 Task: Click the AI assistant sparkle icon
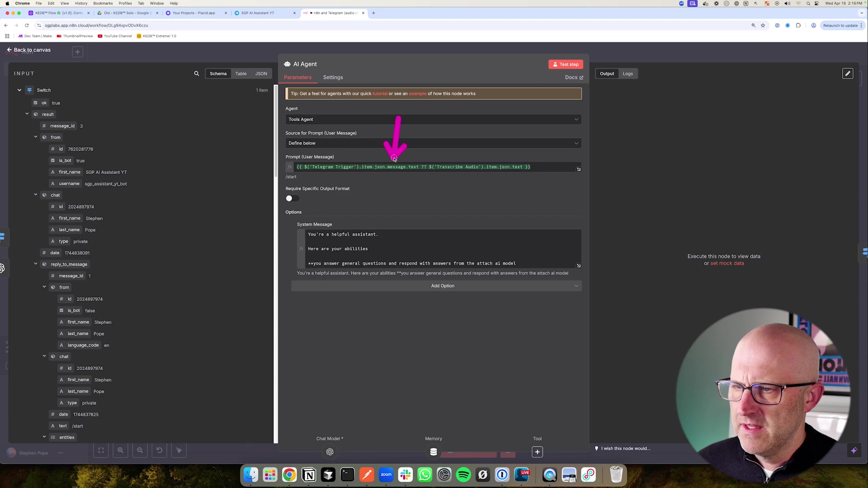coord(854,450)
